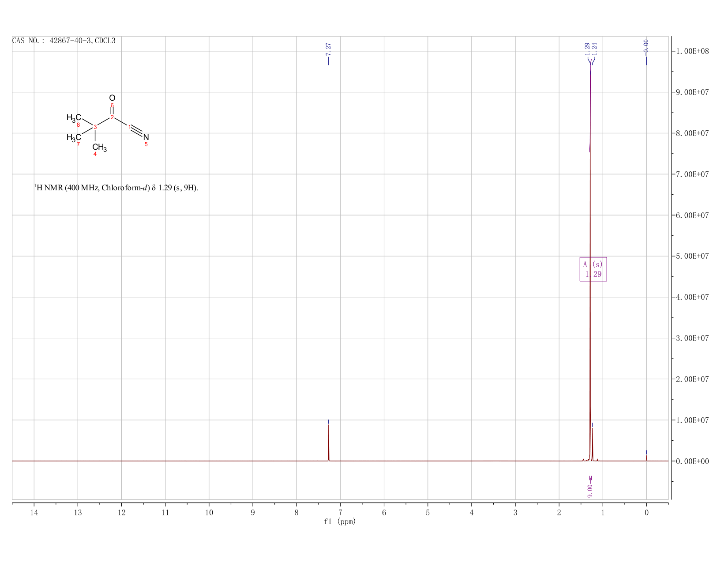This screenshot has height=563, width=728.
Task: Select the 1.29 ppm peak label
Action: 587,49
